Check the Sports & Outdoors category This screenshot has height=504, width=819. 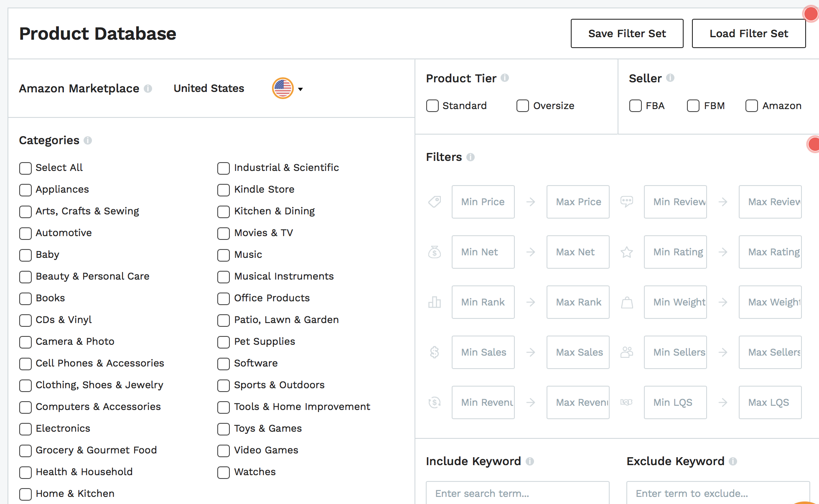[x=224, y=386]
